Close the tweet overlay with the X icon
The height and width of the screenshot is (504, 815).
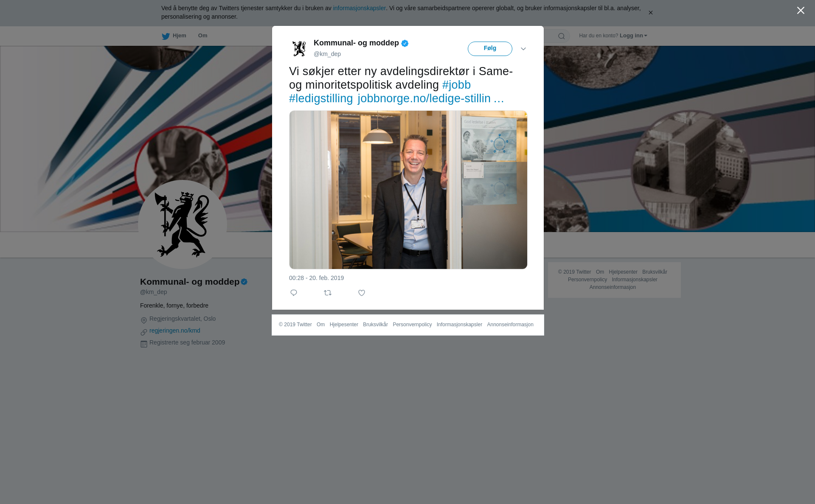point(801,11)
